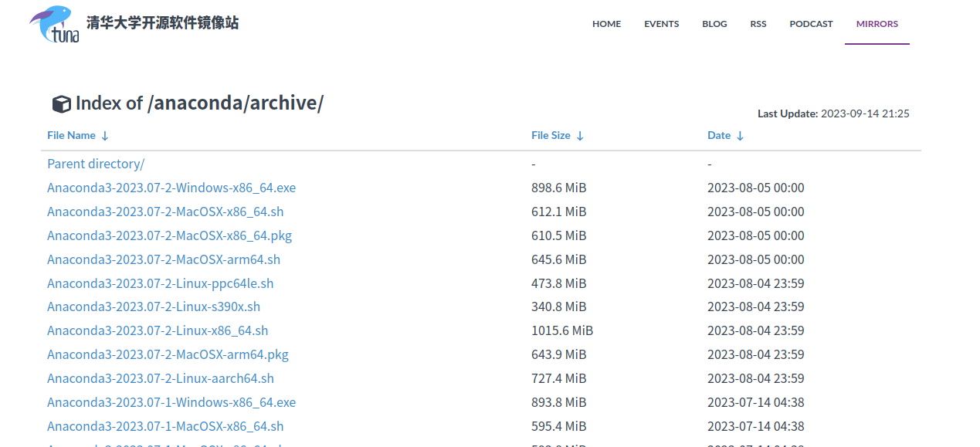Click date of the Linux-aarch64.sh row
This screenshot has height=447, width=980.
coord(756,378)
